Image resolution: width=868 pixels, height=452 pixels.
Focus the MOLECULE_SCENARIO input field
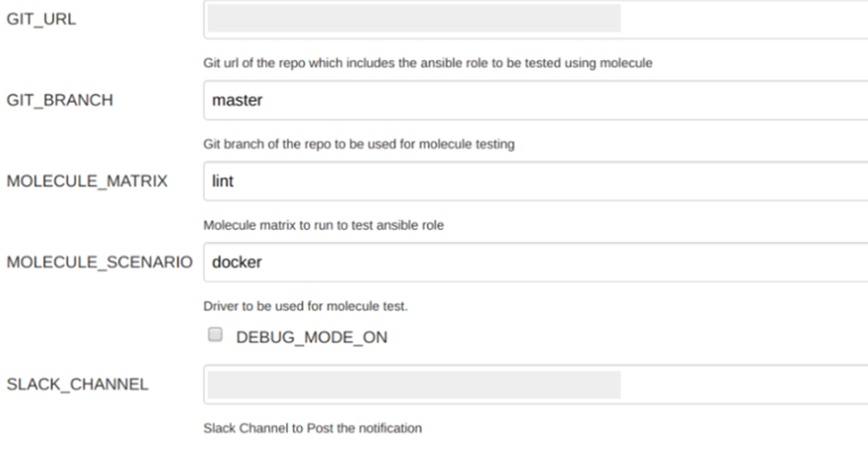pyautogui.click(x=536, y=262)
